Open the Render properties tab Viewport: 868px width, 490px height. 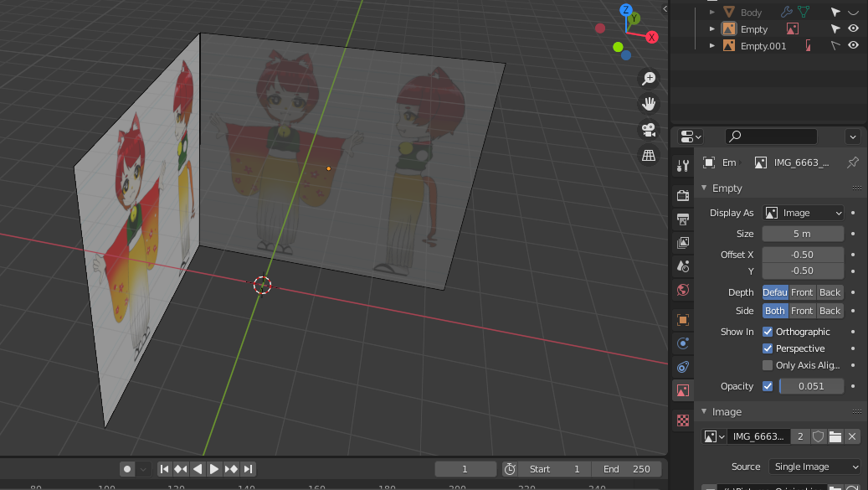pyautogui.click(x=682, y=195)
